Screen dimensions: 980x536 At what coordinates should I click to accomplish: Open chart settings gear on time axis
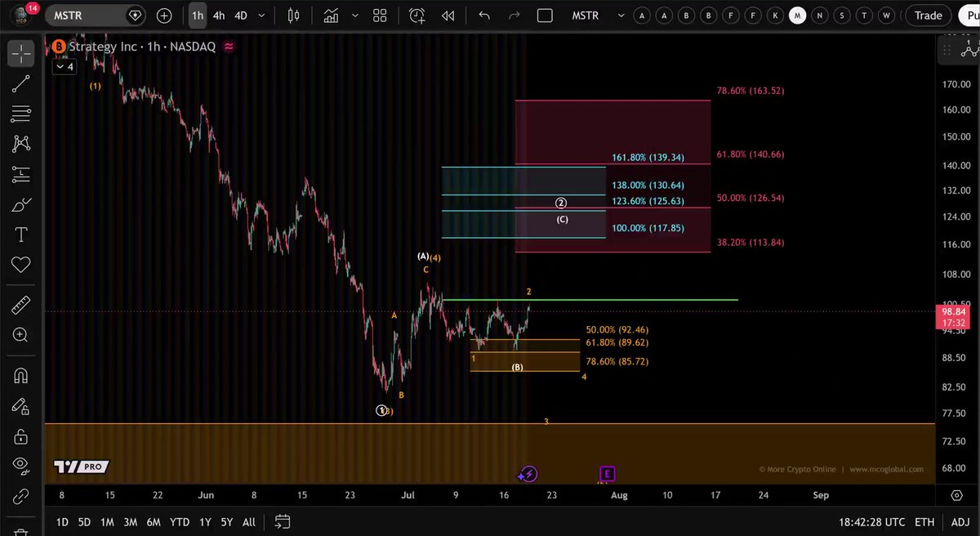coord(956,495)
